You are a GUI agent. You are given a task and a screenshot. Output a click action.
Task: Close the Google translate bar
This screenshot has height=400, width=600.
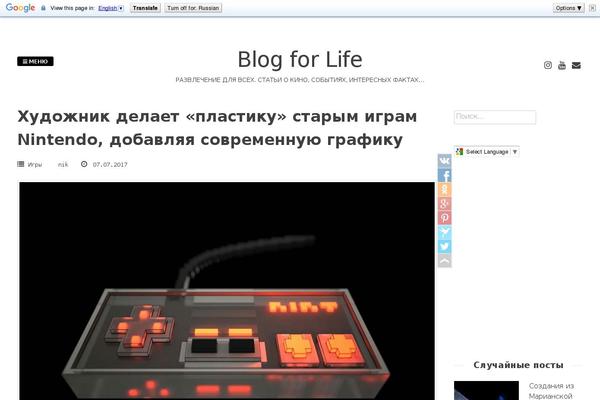(592, 8)
